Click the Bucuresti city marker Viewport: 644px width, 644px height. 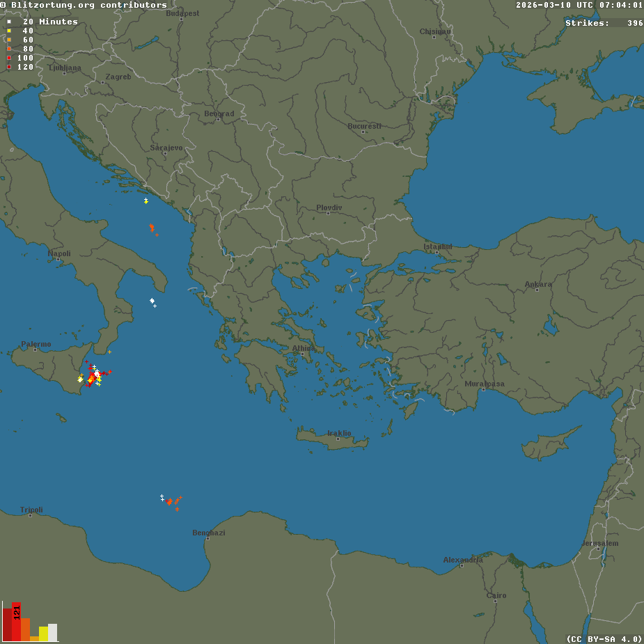click(x=365, y=132)
